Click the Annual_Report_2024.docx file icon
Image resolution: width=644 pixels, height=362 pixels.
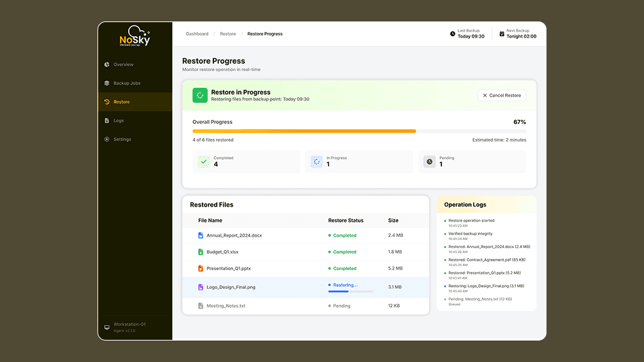tap(200, 235)
